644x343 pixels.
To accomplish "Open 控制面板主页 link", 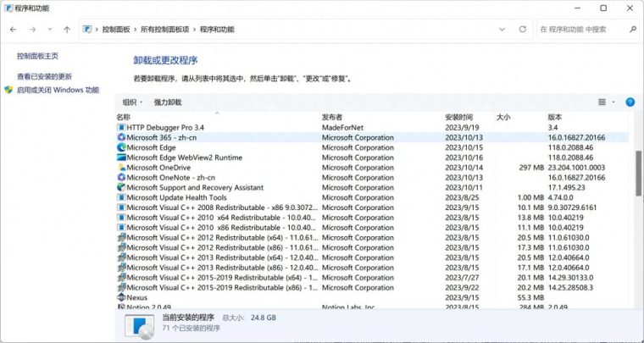I will coord(37,56).
